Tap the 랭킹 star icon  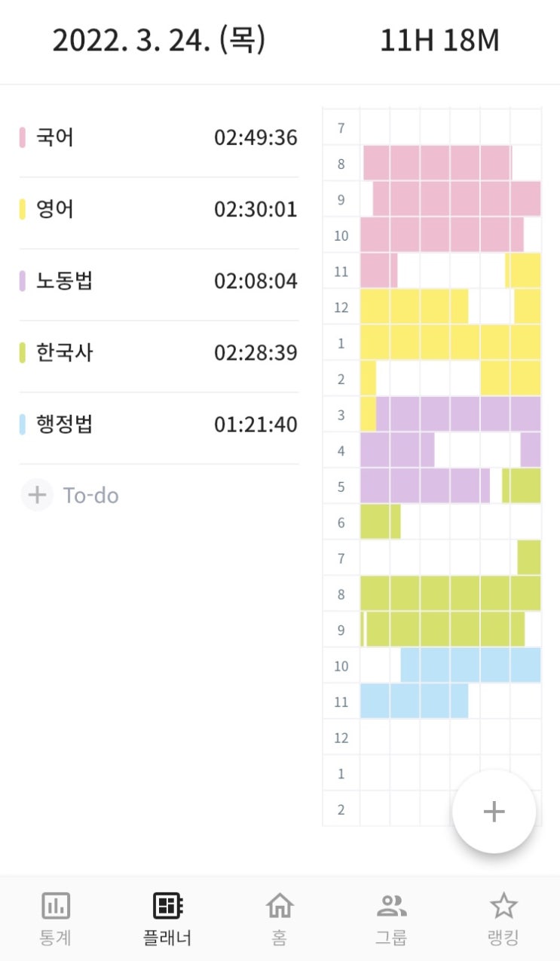tap(503, 905)
